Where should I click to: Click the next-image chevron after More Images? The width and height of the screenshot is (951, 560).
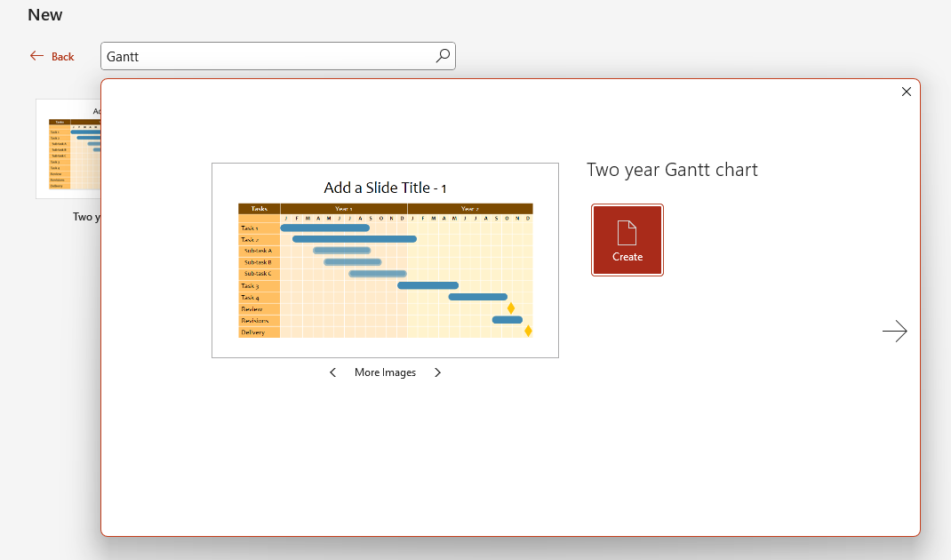[437, 372]
